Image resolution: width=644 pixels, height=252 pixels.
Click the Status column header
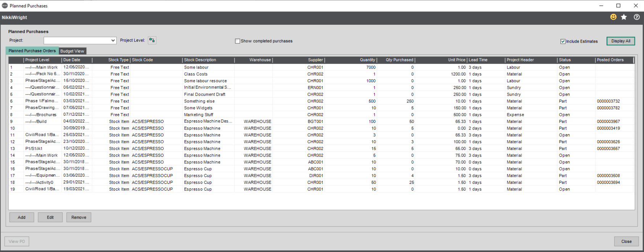[576, 60]
